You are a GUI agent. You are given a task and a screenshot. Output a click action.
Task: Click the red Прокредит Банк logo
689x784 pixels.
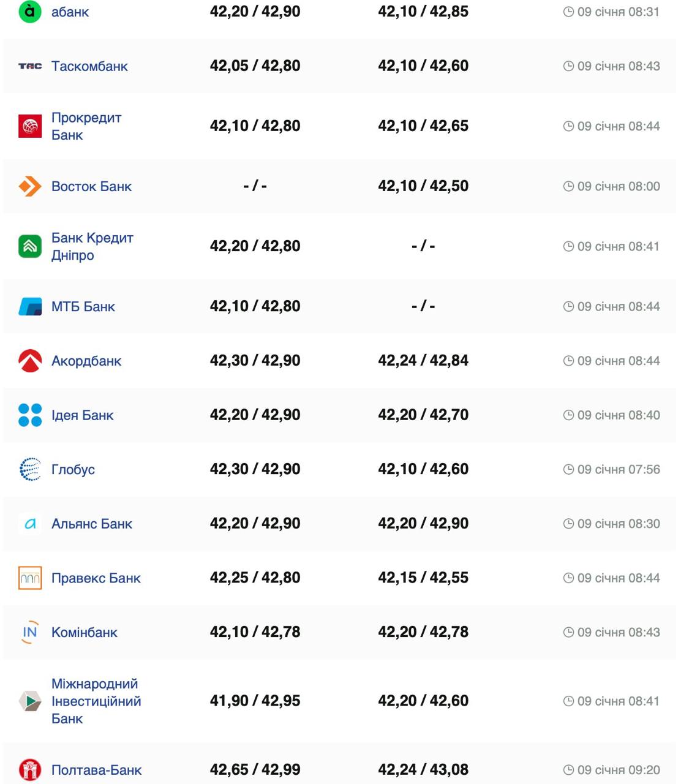pos(30,126)
